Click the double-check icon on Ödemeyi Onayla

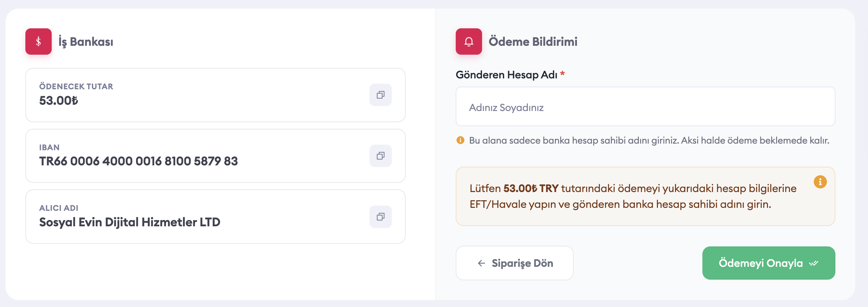click(x=813, y=263)
